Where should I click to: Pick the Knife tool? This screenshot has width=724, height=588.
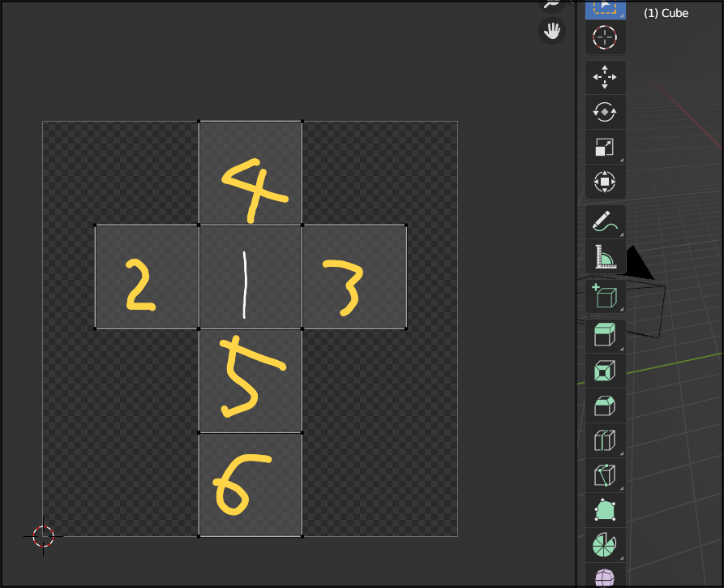(606, 475)
